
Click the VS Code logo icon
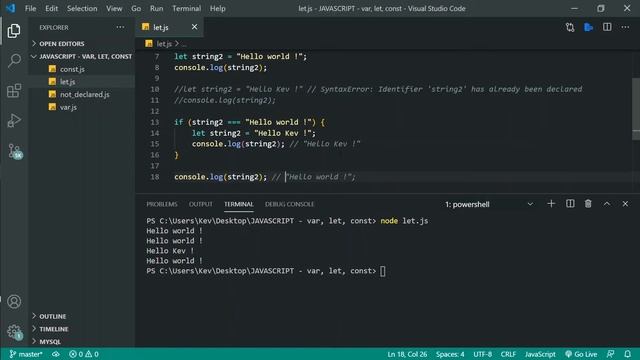tap(11, 8)
